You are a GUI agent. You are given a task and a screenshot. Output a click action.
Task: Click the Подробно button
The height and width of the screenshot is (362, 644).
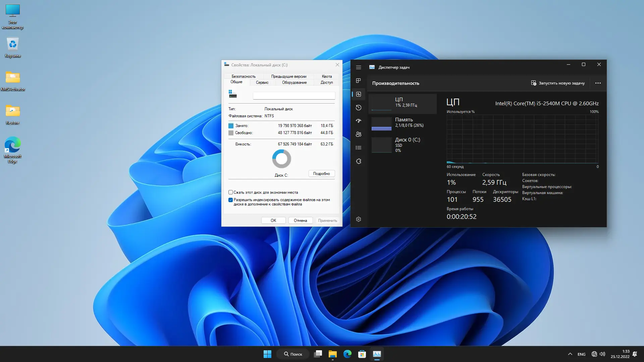pos(321,174)
